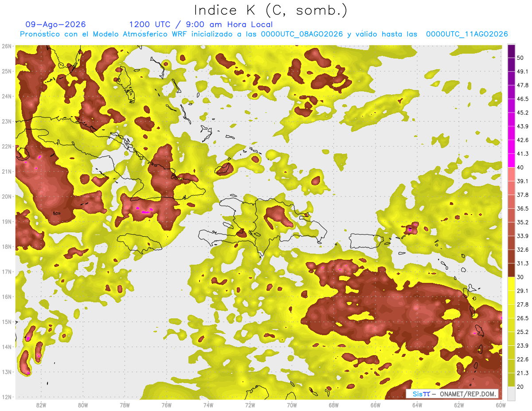
Task: Click the colorbar value "32.6"
Action: click(x=523, y=250)
